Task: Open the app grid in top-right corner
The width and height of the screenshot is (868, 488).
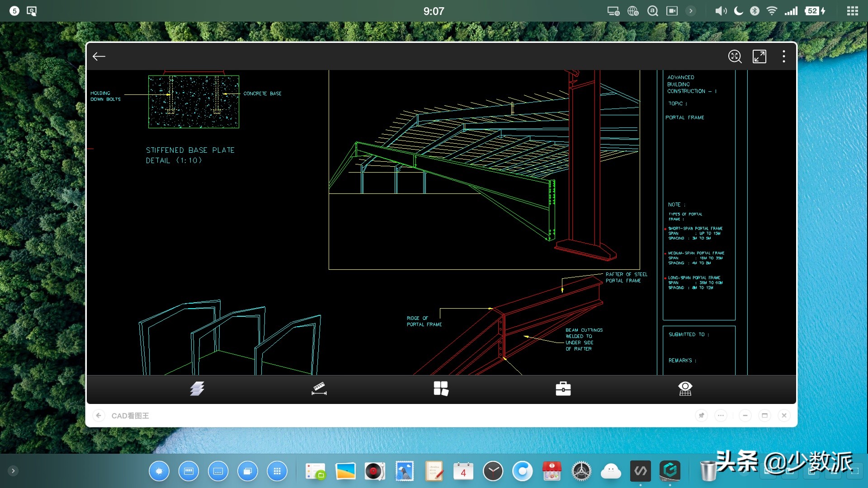Action: 852,11
